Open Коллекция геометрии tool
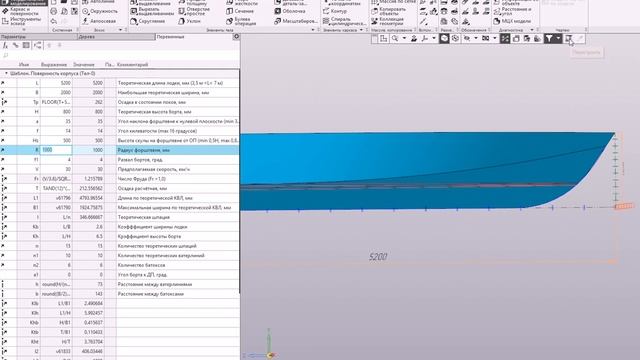Screen dimensions: 640x360 [x=387, y=21]
